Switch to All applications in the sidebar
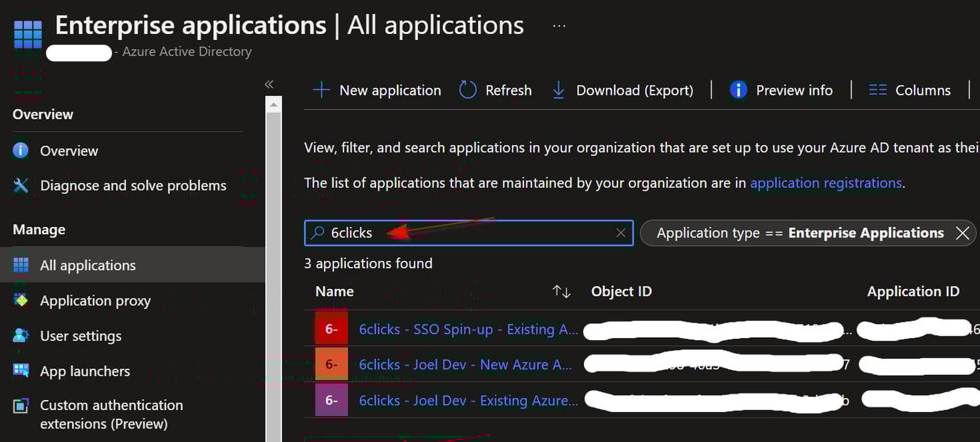 coord(88,265)
